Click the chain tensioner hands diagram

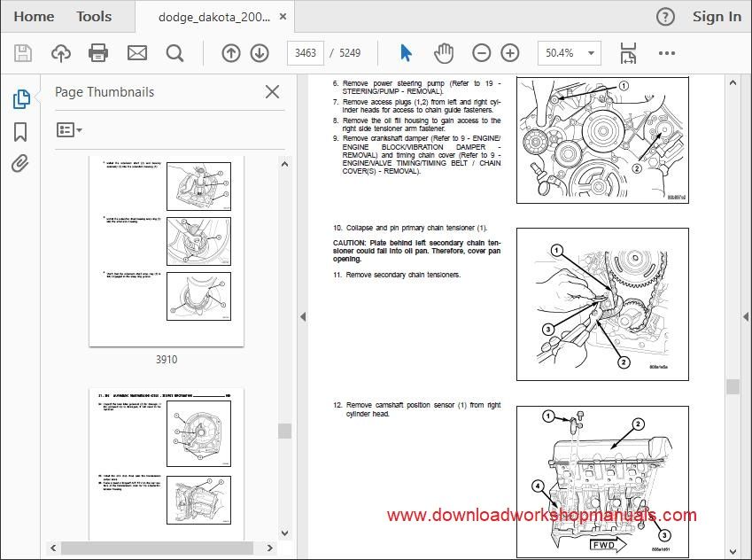pos(602,304)
